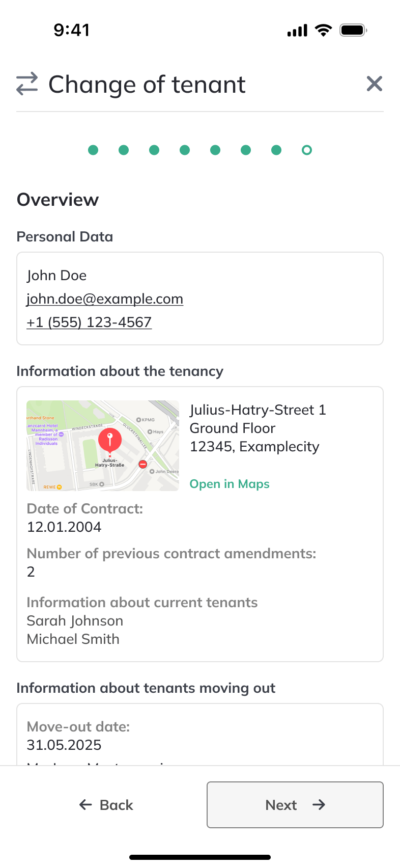Tap the seventh progress step dot
Screen dimensions: 400x868
[x=276, y=150]
